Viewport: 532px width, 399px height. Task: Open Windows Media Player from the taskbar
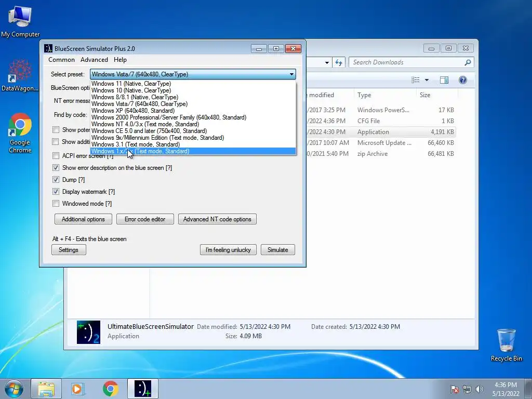(x=78, y=389)
